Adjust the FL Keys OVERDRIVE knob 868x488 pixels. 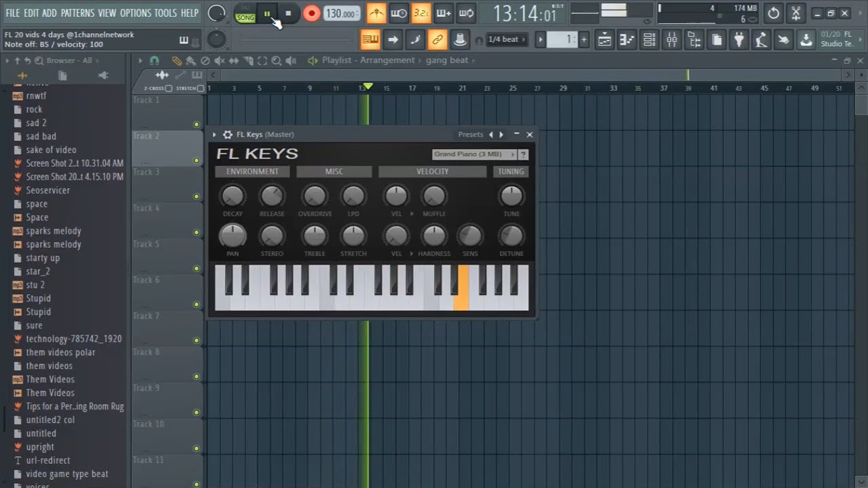tap(315, 196)
